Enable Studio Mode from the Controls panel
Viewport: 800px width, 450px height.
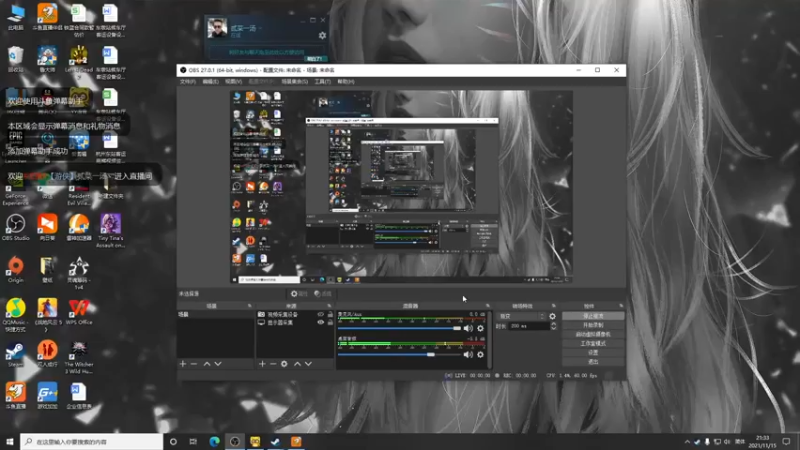[593, 344]
